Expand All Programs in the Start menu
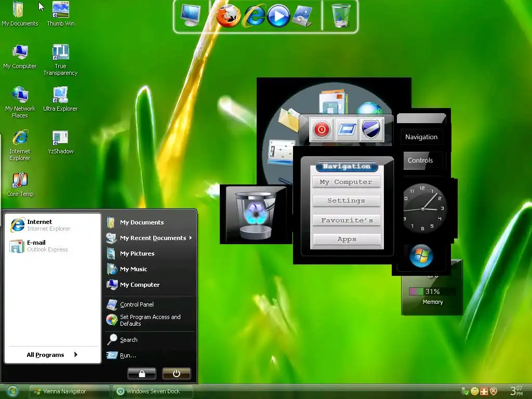Screen dimensions: 532x399 (x=52, y=354)
